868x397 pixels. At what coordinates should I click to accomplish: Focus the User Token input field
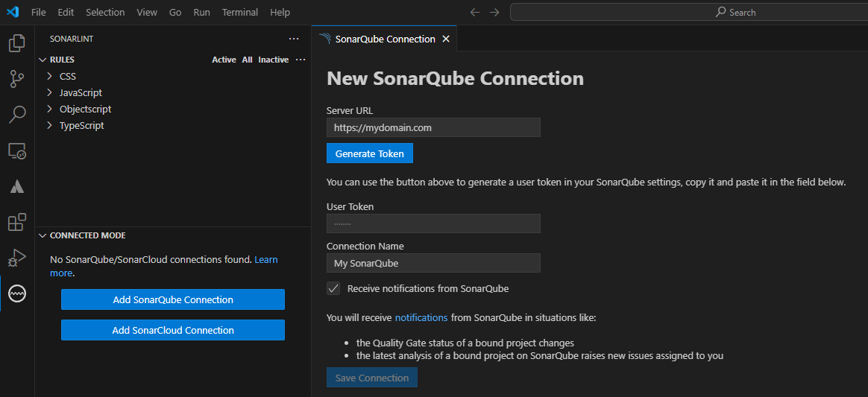point(433,223)
